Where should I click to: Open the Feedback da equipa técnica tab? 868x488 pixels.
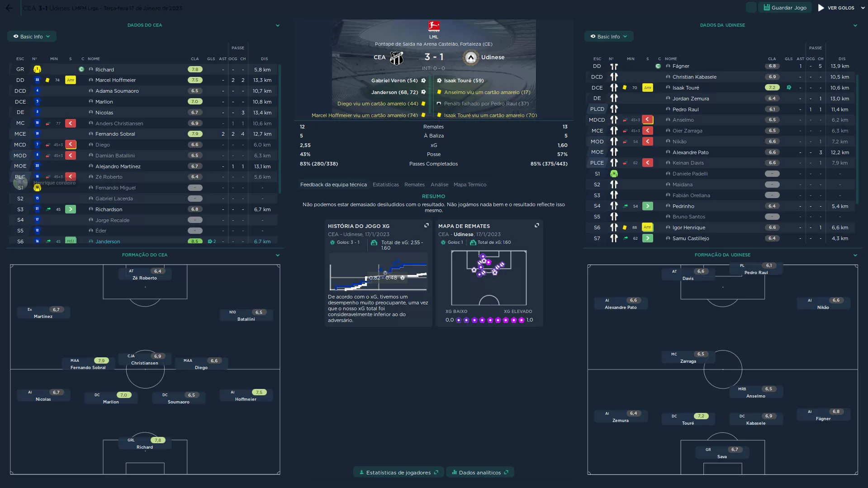point(333,185)
